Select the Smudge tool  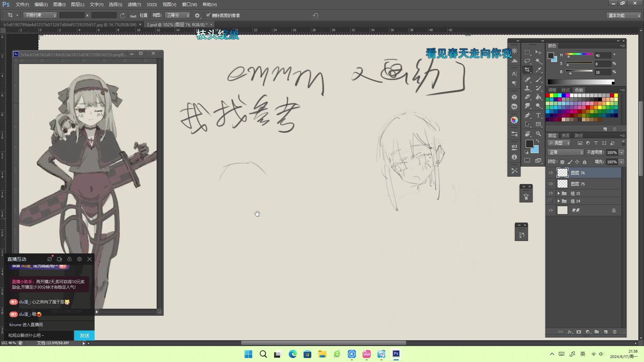click(528, 106)
